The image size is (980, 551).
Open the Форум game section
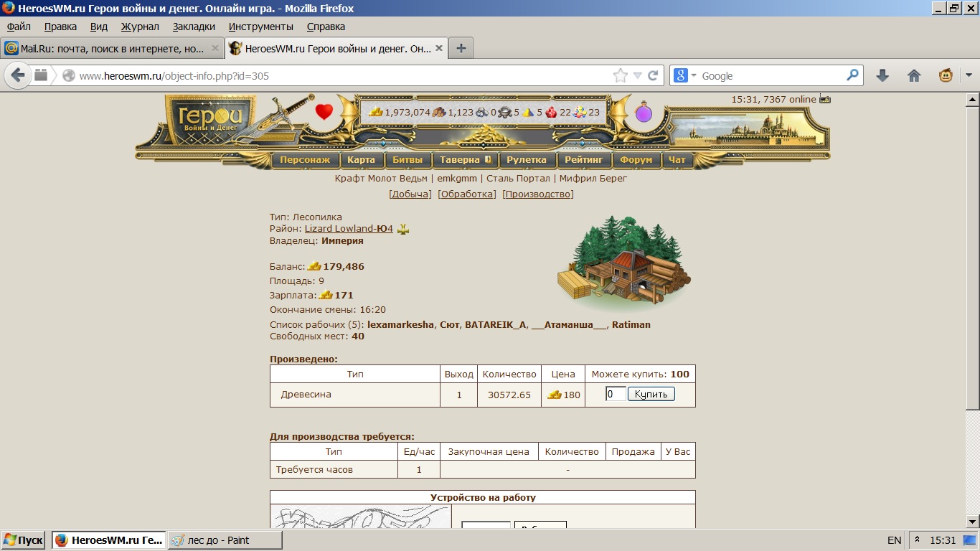(636, 160)
